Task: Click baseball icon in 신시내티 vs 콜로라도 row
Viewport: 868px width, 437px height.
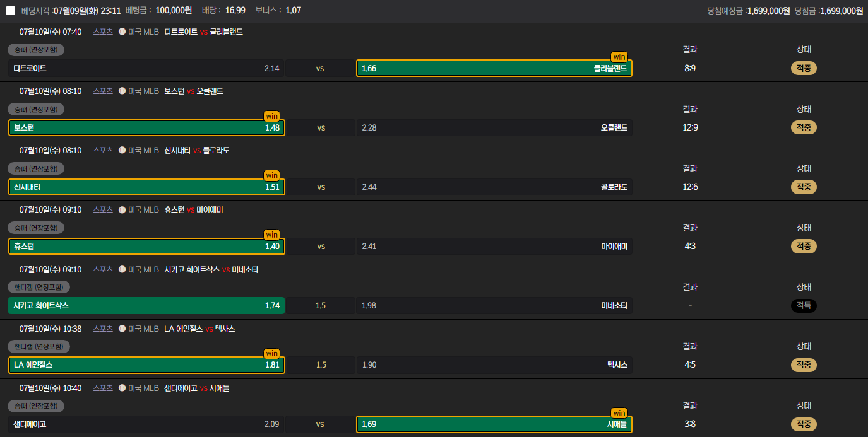Action: 122,150
